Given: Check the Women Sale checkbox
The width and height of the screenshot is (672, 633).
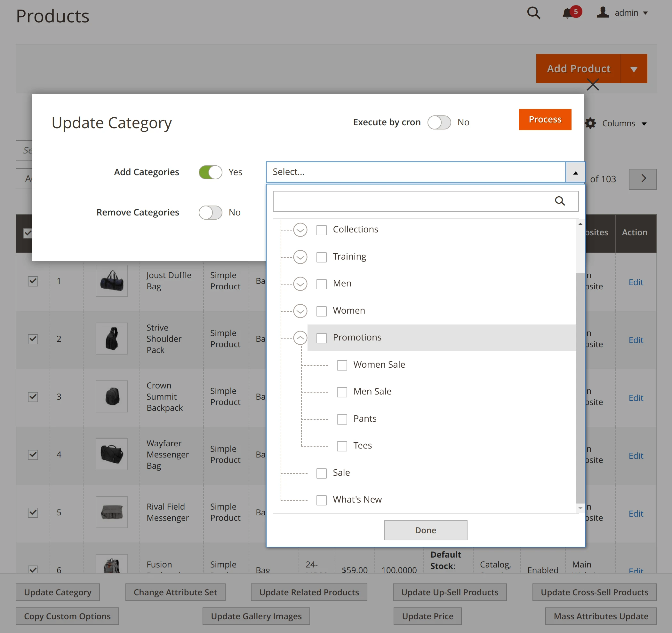Looking at the screenshot, I should coord(342,365).
